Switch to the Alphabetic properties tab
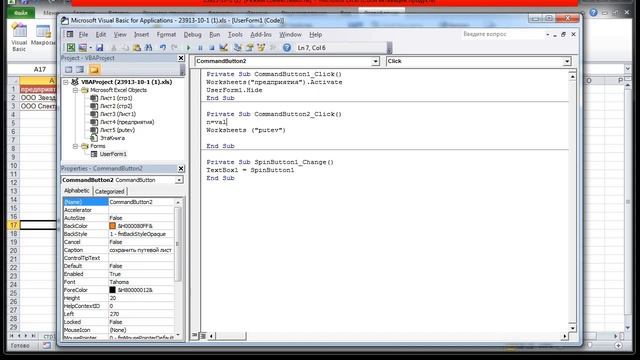The width and height of the screenshot is (640, 360). (x=77, y=191)
